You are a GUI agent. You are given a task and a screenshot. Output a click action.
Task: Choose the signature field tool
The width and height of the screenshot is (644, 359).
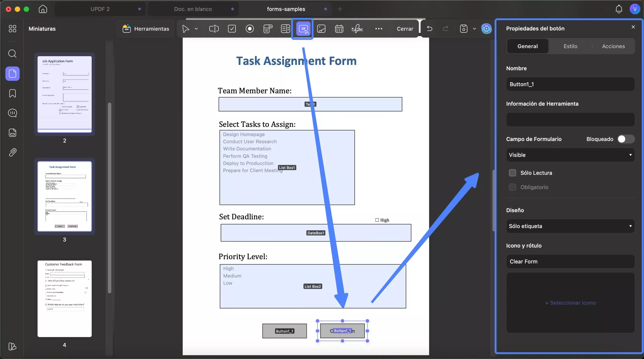357,29
